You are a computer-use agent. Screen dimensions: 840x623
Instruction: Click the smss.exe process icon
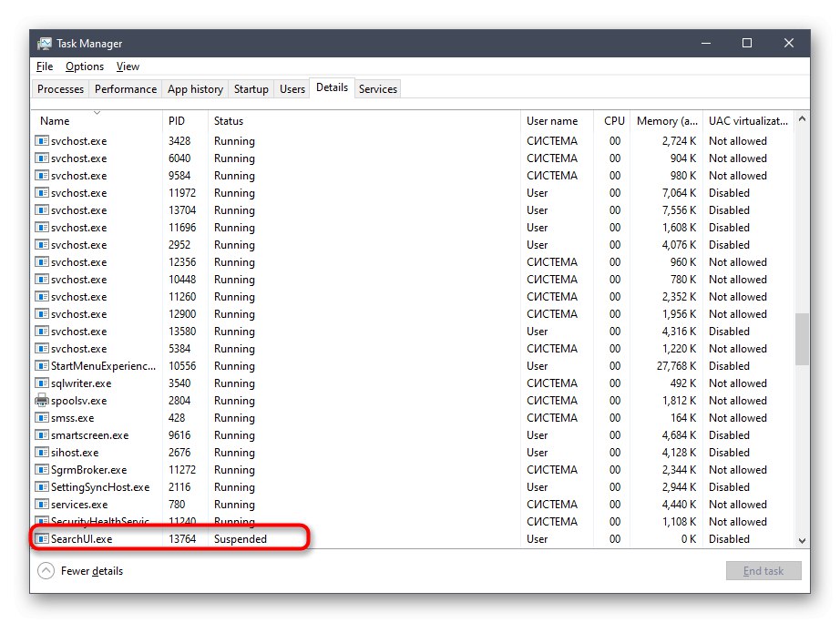[x=42, y=417]
